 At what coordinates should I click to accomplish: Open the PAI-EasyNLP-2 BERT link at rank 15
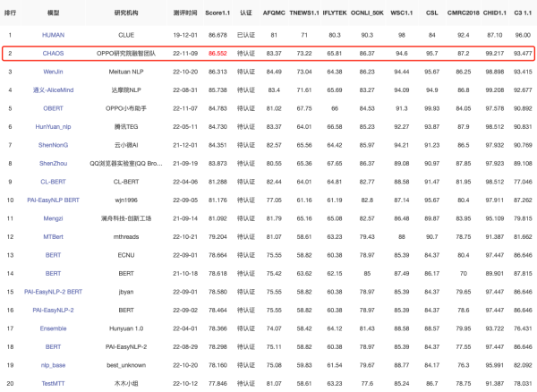pos(53,292)
